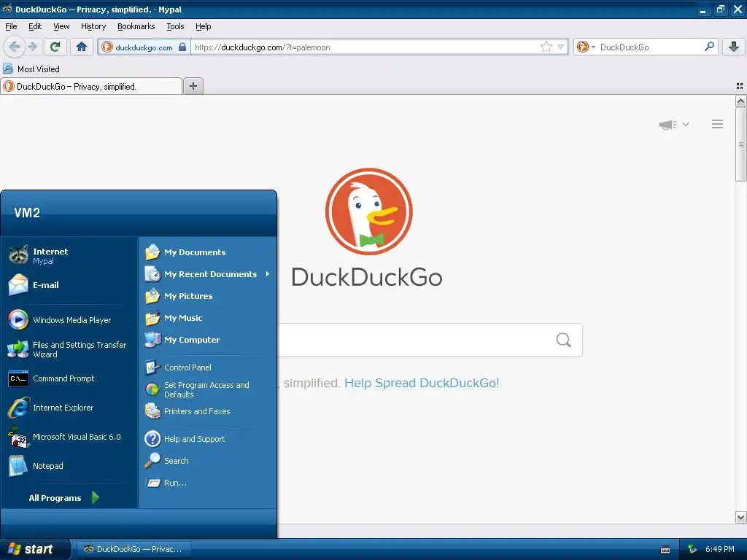
Task: Open Control Panel
Action: [x=208, y=367]
